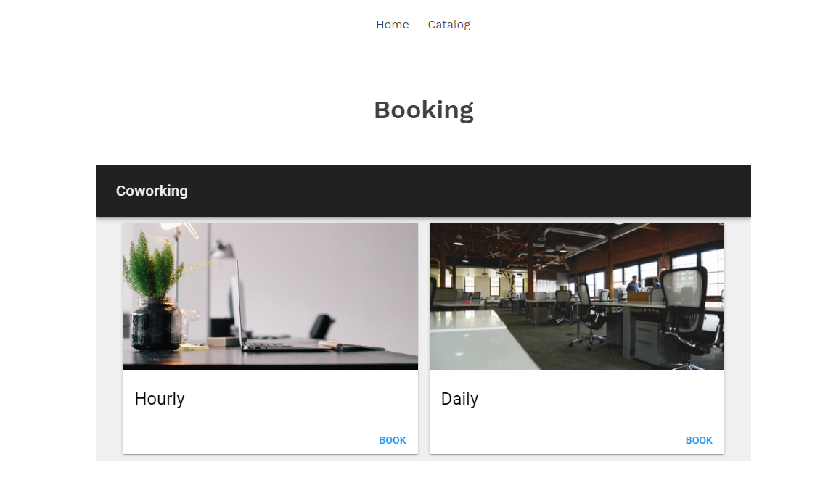Screen dimensions: 836x504
Task: Select the Daily card title
Action: (459, 399)
